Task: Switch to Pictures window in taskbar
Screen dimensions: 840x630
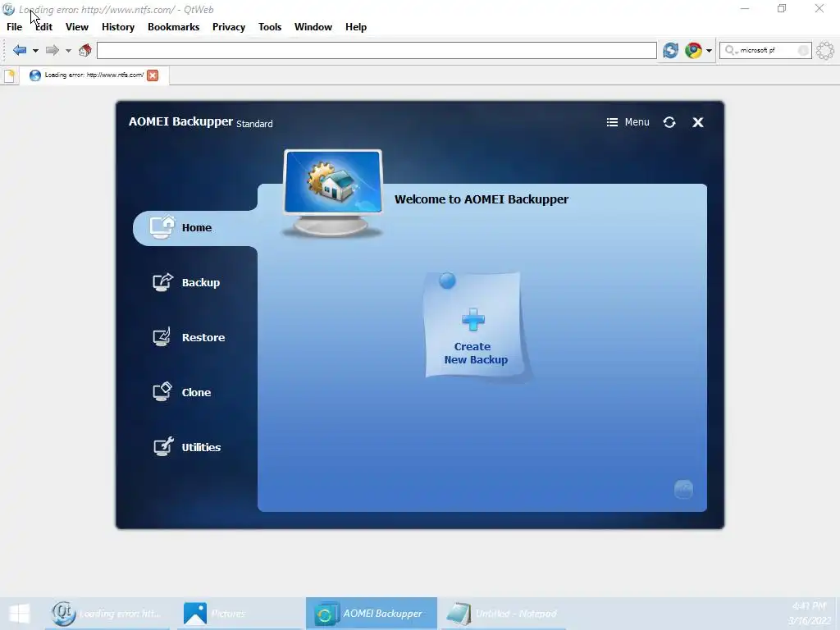Action: coord(239,614)
